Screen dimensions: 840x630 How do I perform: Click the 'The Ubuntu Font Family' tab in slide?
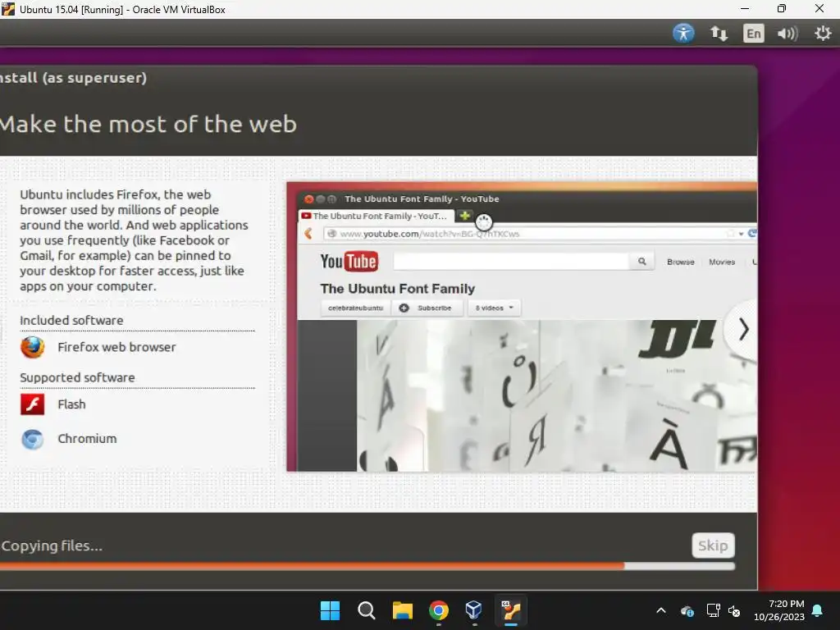(377, 216)
